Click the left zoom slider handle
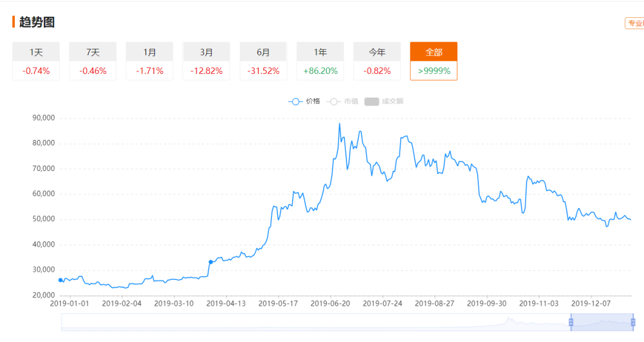 click(x=571, y=322)
